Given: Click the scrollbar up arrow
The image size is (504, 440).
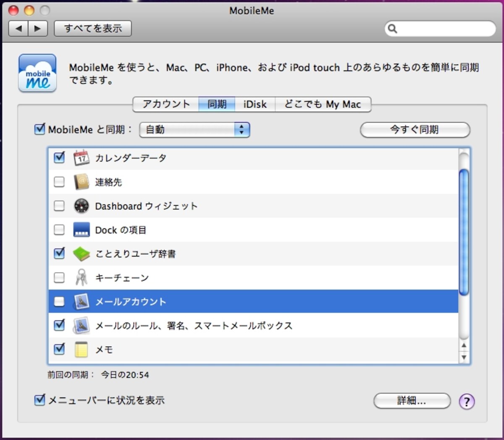Looking at the screenshot, I should tap(464, 346).
